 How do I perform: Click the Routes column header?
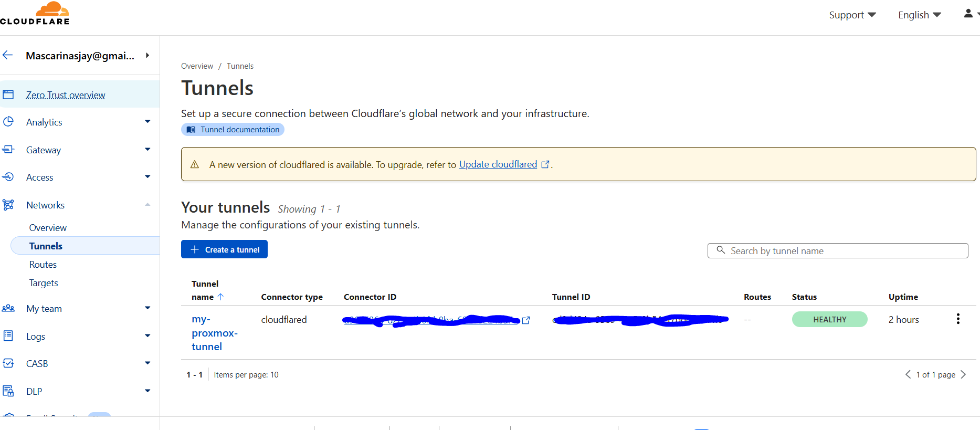click(757, 297)
